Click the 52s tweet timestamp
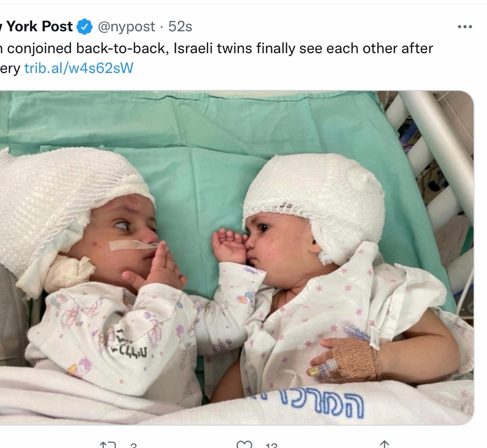Image resolution: width=487 pixels, height=448 pixels. click(x=180, y=27)
